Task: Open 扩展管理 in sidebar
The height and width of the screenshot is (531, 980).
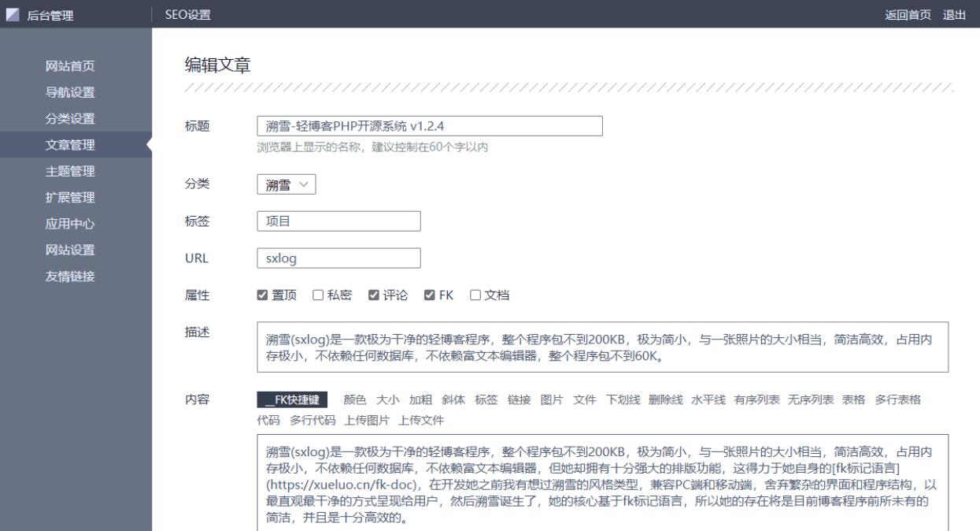Action: click(x=70, y=198)
